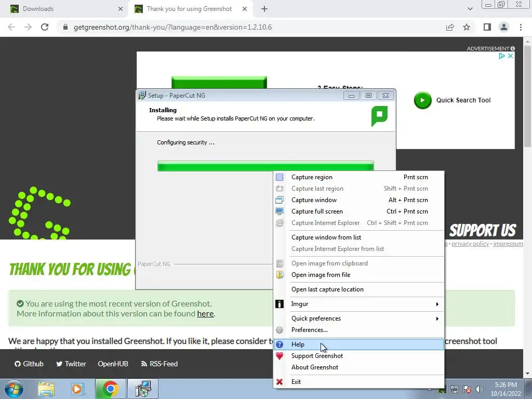Select Support Greenshot entry

pyautogui.click(x=358, y=356)
